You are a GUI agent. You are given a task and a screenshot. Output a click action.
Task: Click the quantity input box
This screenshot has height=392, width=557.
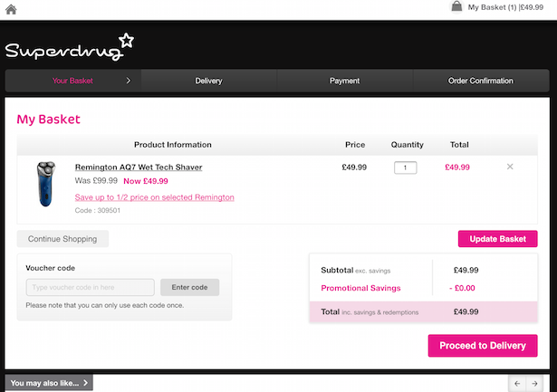coord(405,167)
